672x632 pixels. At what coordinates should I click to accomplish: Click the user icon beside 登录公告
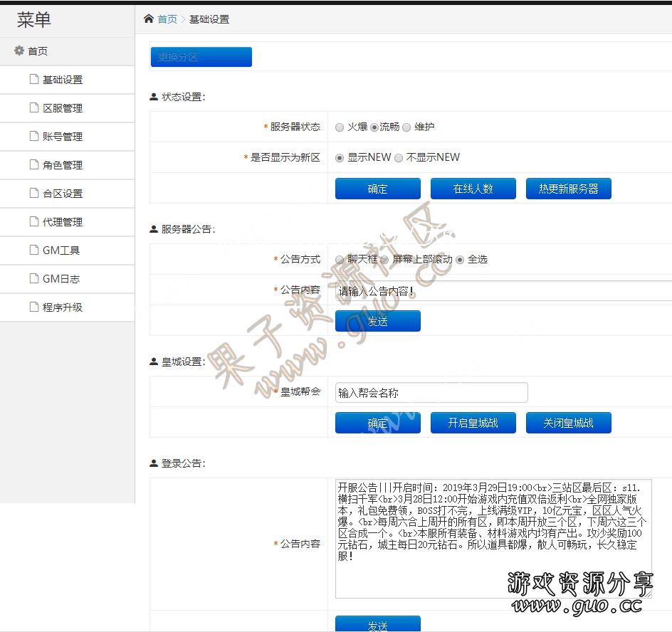point(154,463)
